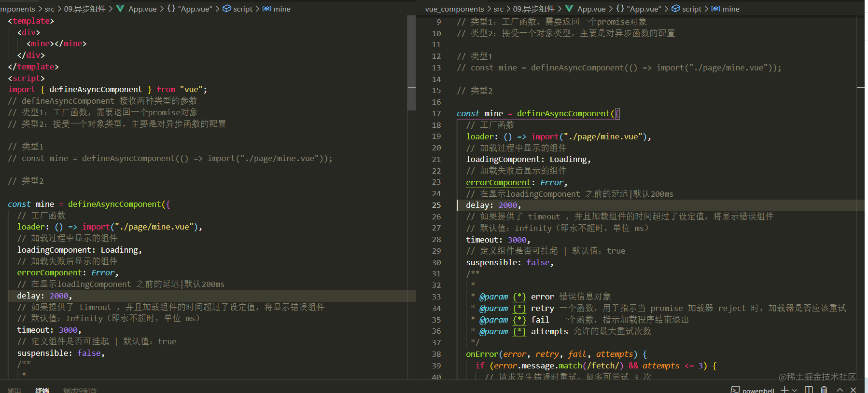868x393 pixels.
Task: Click 'loadingComponent: Loadinng,' in right editor
Action: 528,159
